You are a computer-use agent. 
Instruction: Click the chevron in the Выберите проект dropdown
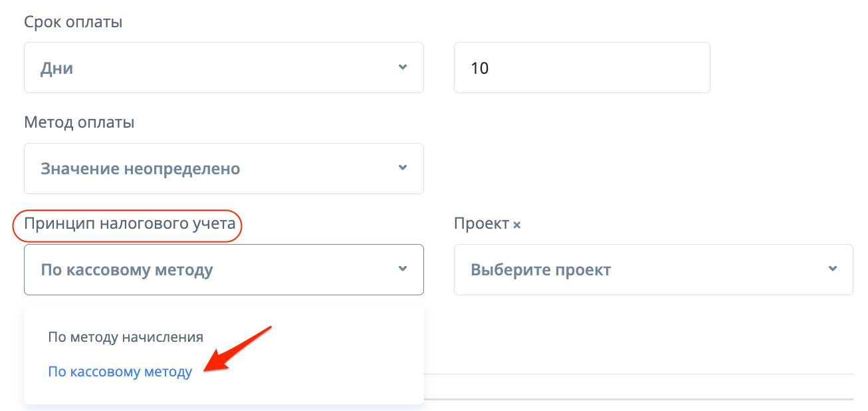click(832, 269)
